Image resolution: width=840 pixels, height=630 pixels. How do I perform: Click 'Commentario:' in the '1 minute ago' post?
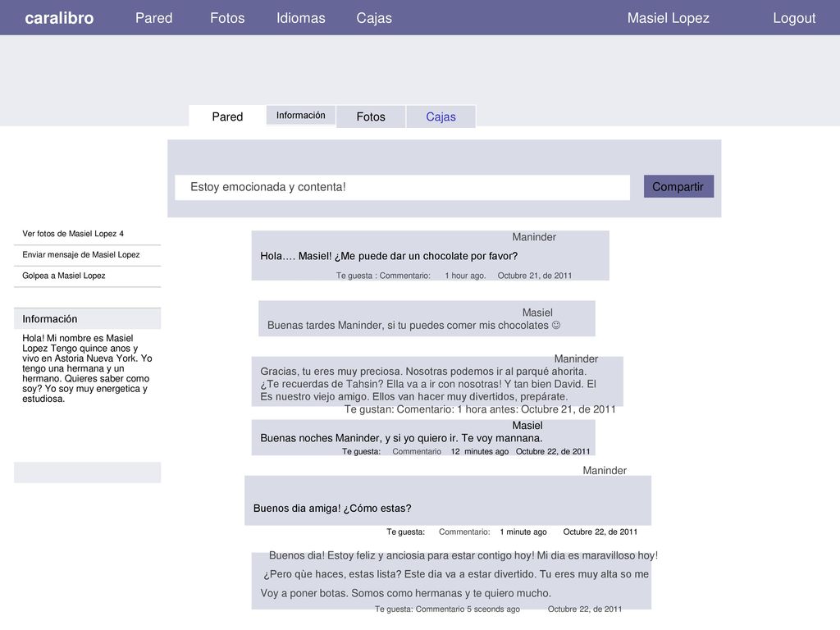coord(464,532)
